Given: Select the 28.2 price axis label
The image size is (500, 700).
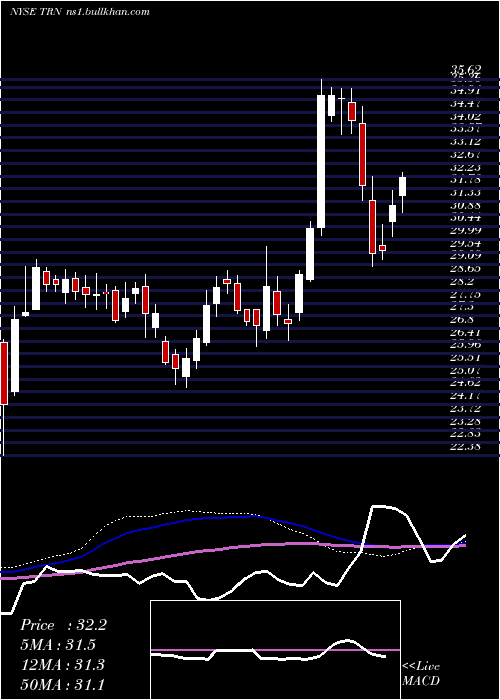Looking at the screenshot, I should point(463,282).
